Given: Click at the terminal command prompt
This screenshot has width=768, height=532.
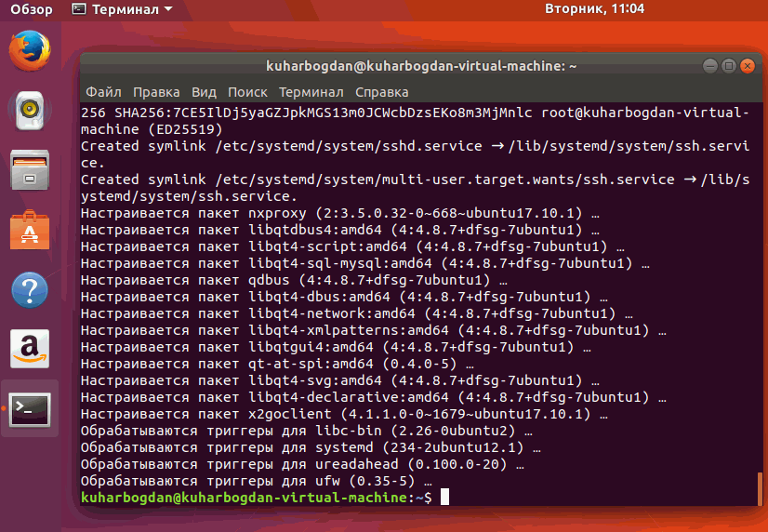Looking at the screenshot, I should pos(444,498).
